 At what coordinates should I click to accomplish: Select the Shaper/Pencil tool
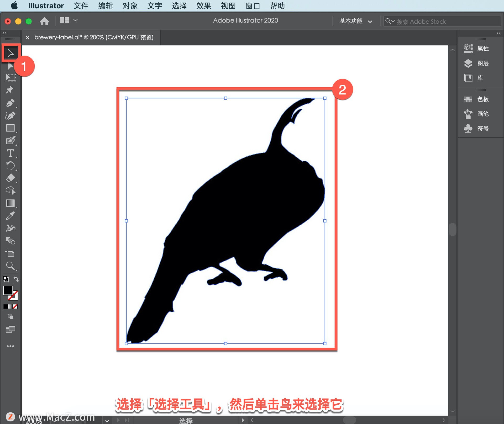10,141
